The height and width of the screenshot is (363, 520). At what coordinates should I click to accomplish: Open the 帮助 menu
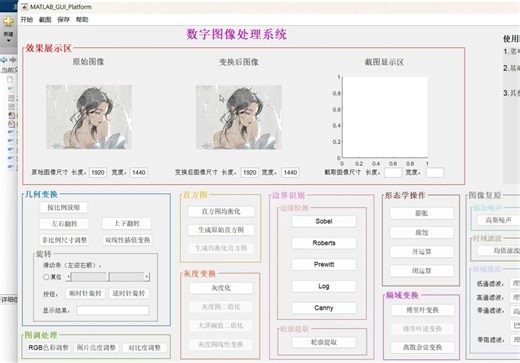tap(82, 20)
